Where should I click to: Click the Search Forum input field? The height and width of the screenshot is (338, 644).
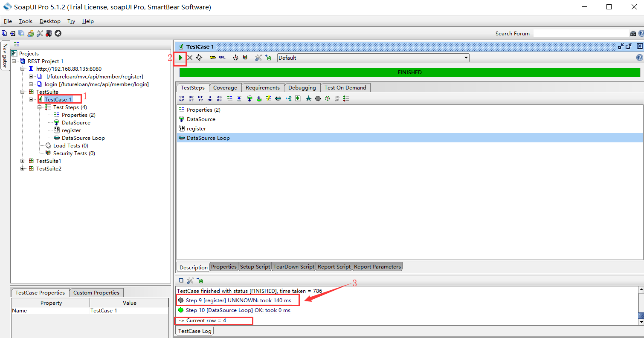580,33
